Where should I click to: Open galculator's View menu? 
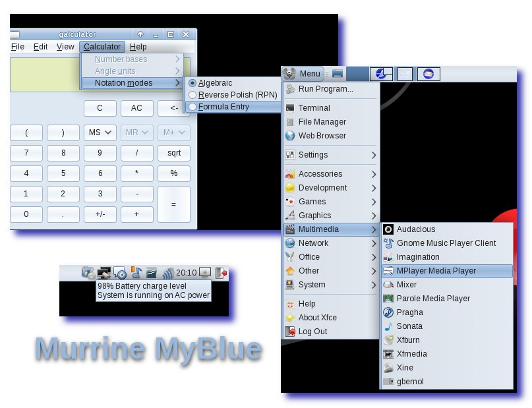point(65,47)
